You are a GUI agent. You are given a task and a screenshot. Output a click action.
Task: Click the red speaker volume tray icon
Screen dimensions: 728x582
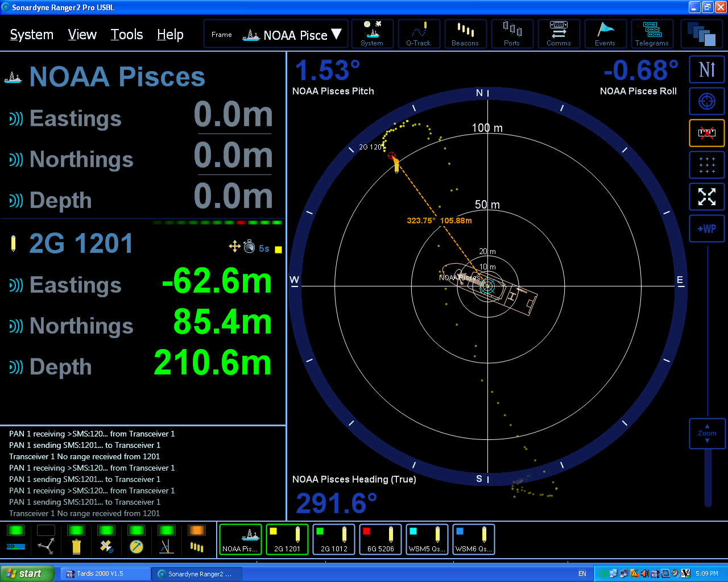[x=644, y=573]
